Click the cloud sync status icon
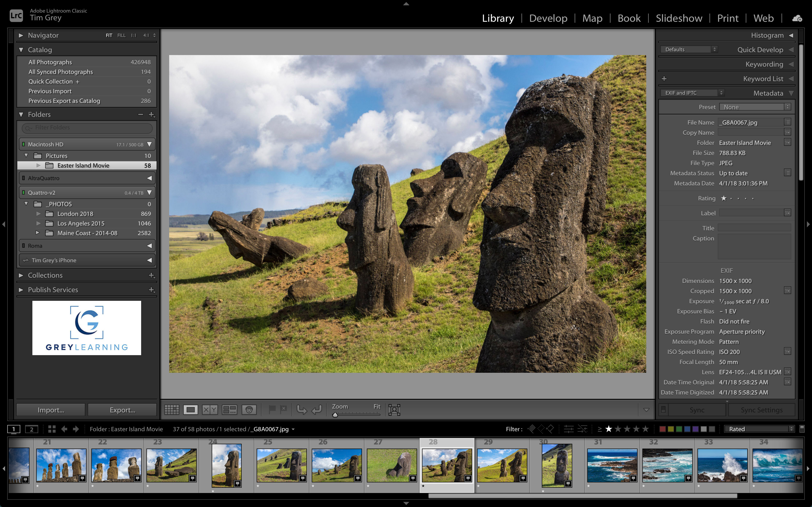 (797, 18)
